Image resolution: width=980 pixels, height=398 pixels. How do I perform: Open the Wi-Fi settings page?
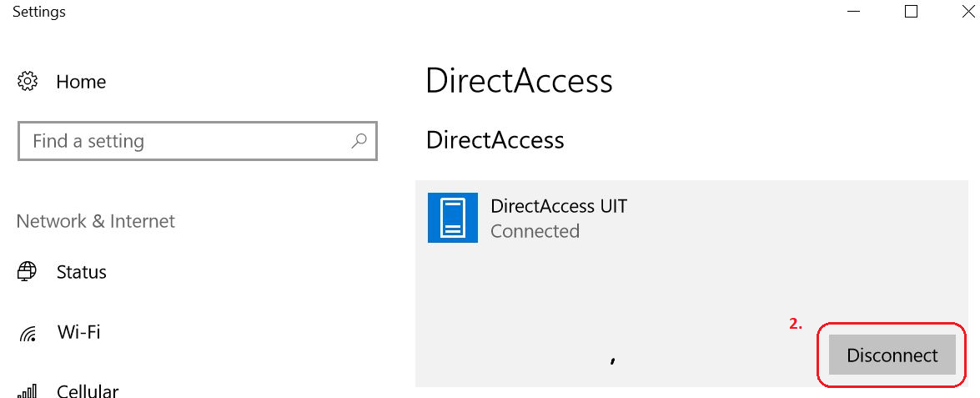(78, 332)
